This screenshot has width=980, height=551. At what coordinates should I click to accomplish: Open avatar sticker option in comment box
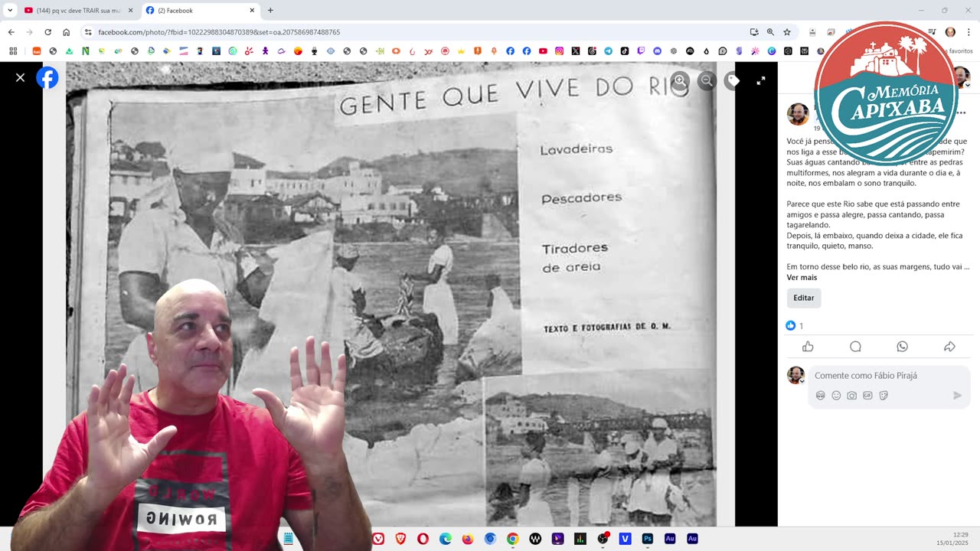(820, 396)
